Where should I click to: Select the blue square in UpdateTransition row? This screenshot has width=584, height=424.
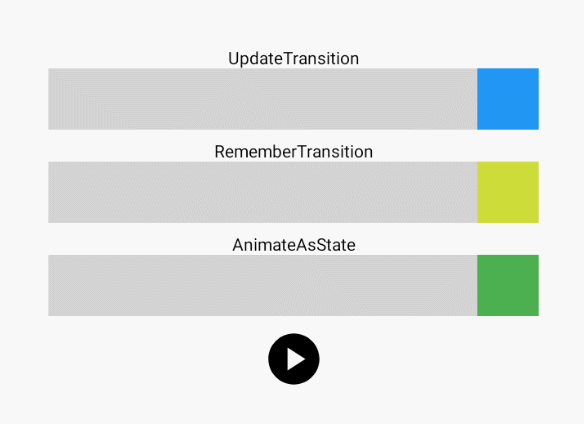pos(508,99)
